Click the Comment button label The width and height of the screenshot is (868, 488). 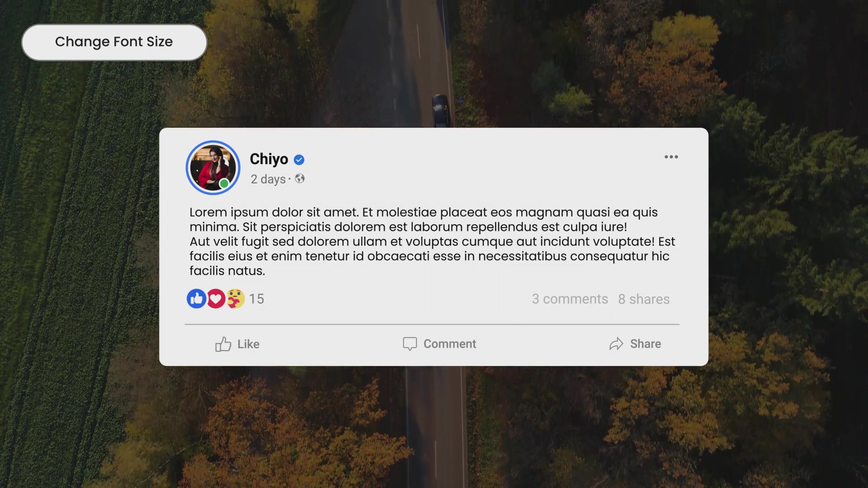point(450,344)
